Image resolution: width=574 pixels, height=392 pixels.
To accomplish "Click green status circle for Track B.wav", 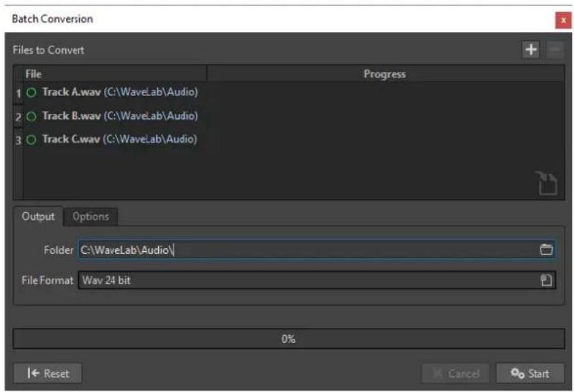I will 31,116.
